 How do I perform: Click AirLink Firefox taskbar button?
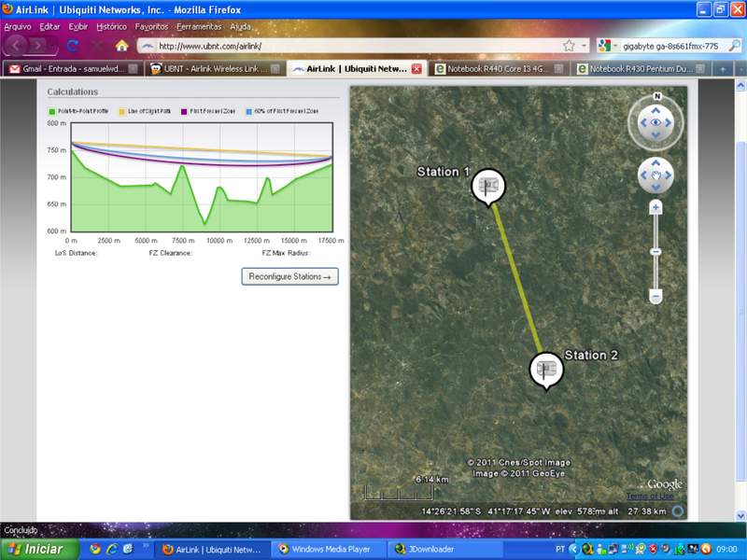pyautogui.click(x=213, y=549)
